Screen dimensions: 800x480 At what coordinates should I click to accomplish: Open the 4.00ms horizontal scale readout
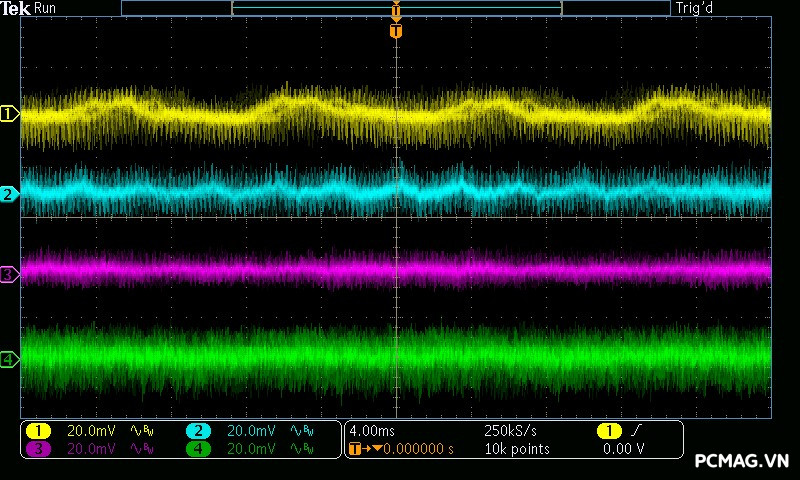point(370,431)
